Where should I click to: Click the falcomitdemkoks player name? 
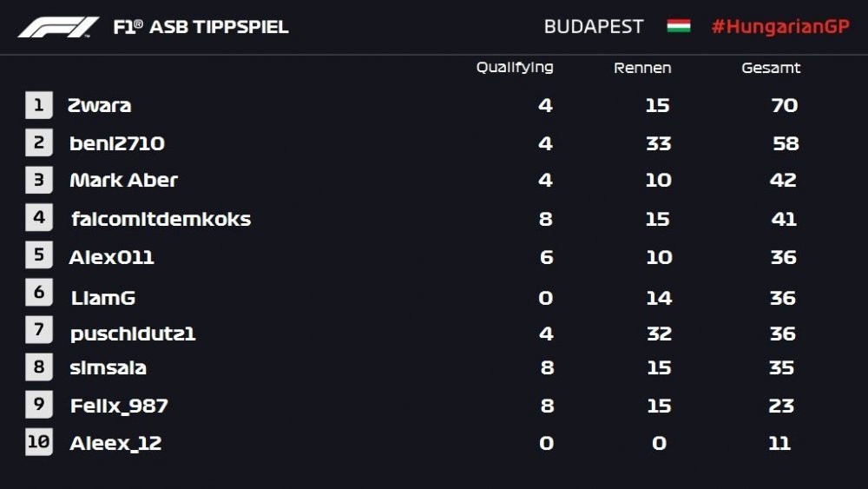[x=161, y=219]
